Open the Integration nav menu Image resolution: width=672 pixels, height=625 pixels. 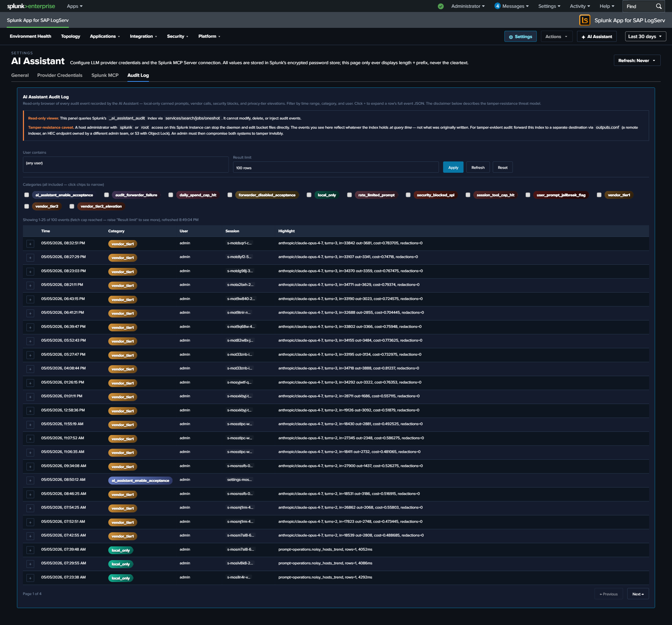pos(143,36)
